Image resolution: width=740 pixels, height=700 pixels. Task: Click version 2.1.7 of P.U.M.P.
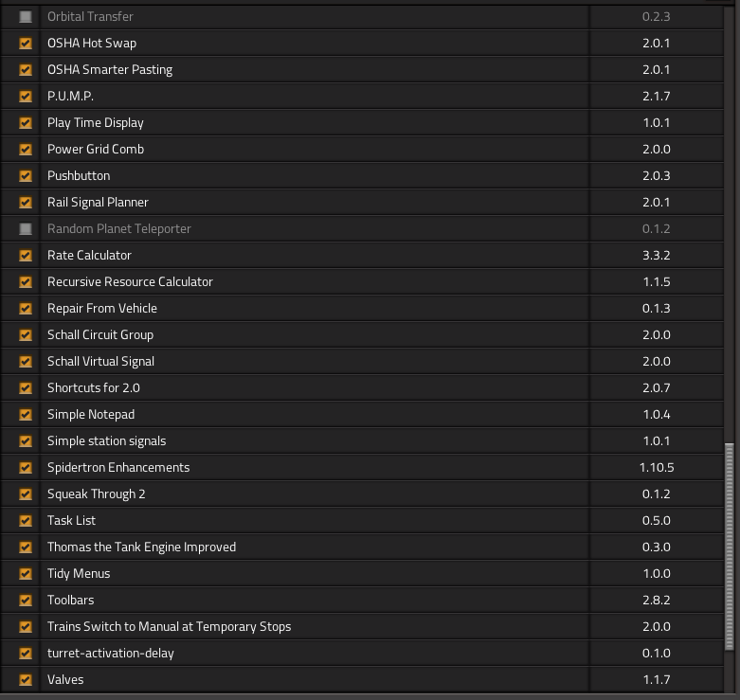(x=657, y=97)
